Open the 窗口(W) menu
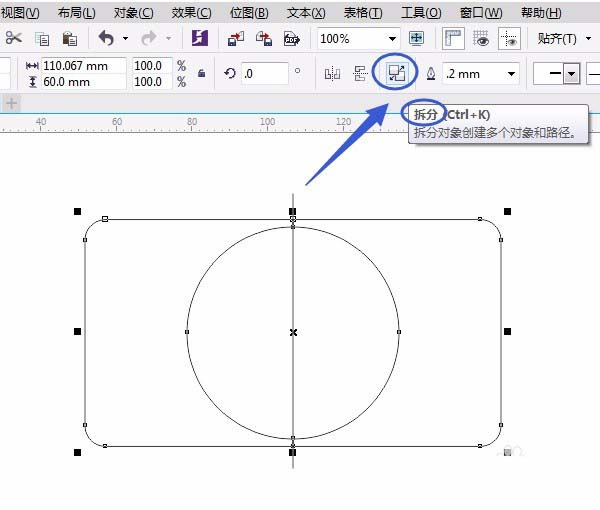The width and height of the screenshot is (600, 510). click(x=481, y=13)
